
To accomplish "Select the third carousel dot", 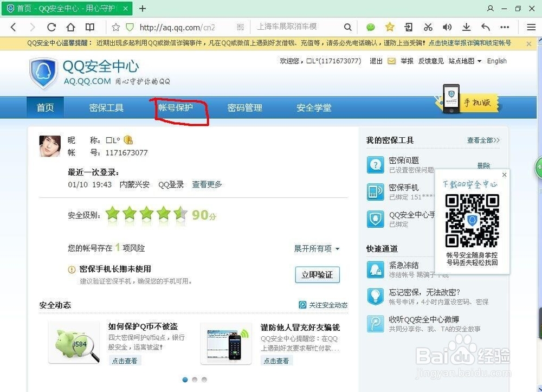I will (x=204, y=380).
